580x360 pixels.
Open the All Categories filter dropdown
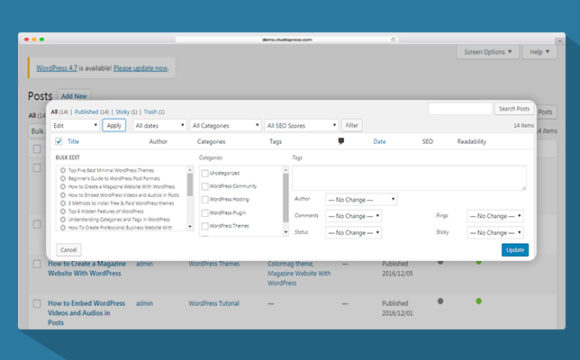click(225, 125)
